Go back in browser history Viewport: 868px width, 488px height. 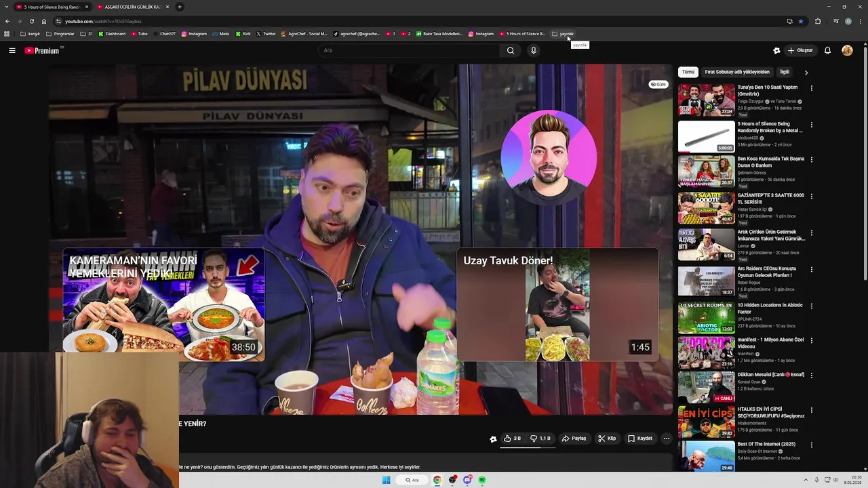click(x=7, y=21)
